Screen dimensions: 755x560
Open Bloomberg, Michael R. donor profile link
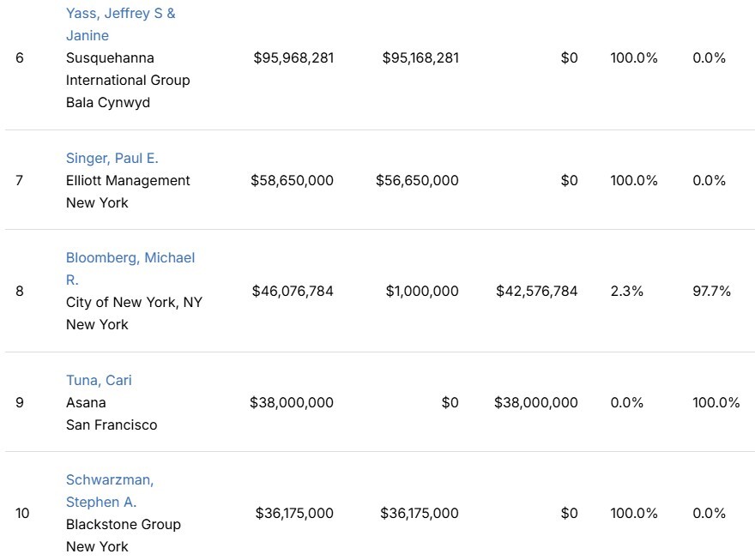tap(130, 258)
